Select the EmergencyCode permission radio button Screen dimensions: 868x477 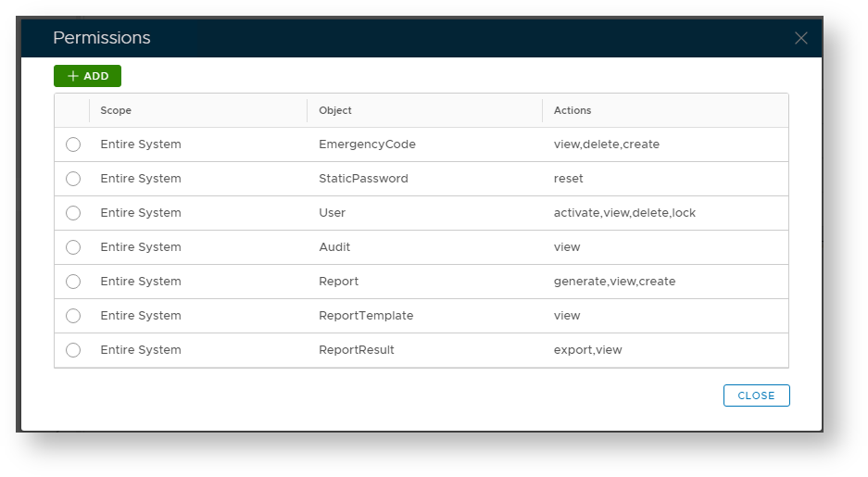pos(73,144)
